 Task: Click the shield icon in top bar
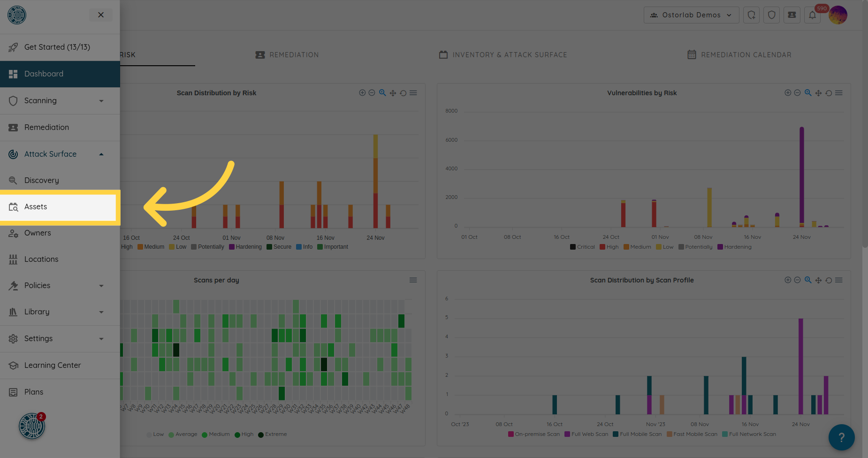click(x=771, y=15)
